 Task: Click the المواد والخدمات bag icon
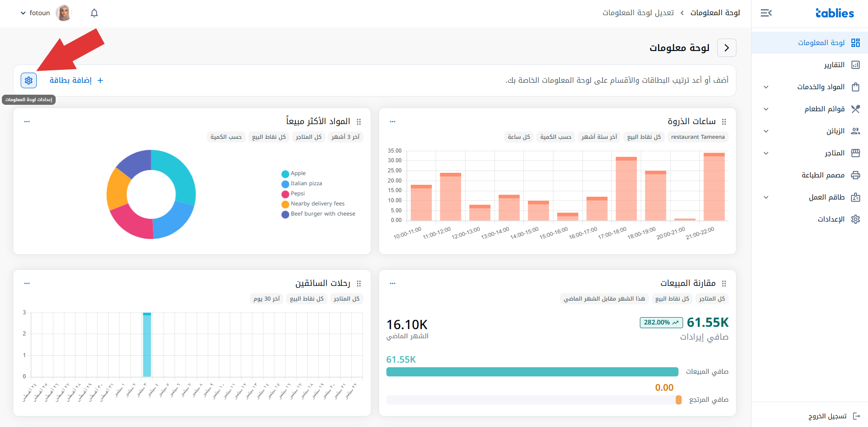(856, 87)
